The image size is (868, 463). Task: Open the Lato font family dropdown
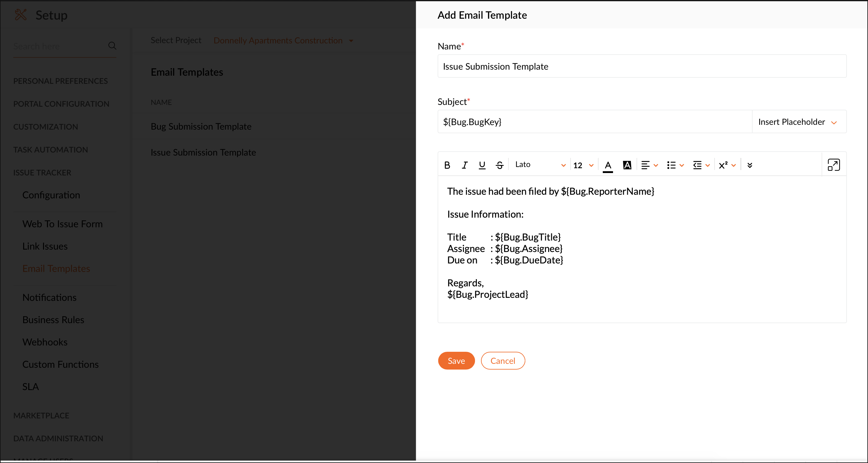click(540, 165)
